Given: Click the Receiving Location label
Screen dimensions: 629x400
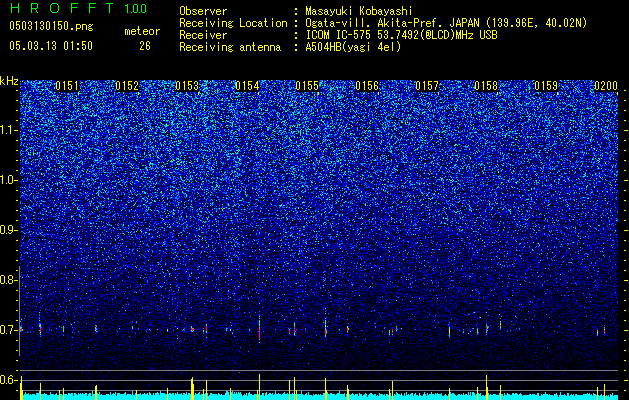Looking at the screenshot, I should [x=233, y=23].
